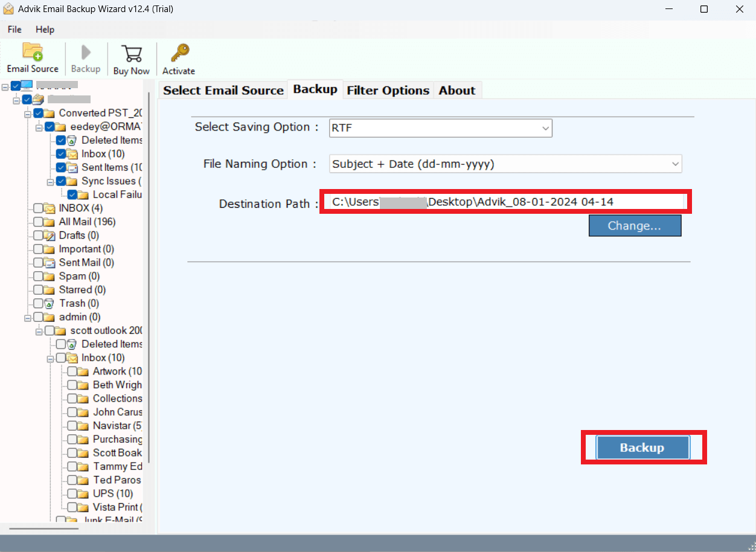Click the folder icon beside eedey@ORMA
Screen dimensions: 756x552
pos(60,127)
